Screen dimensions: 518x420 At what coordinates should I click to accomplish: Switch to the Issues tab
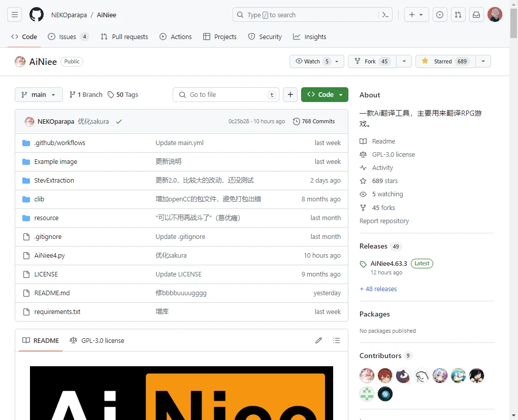click(68, 37)
